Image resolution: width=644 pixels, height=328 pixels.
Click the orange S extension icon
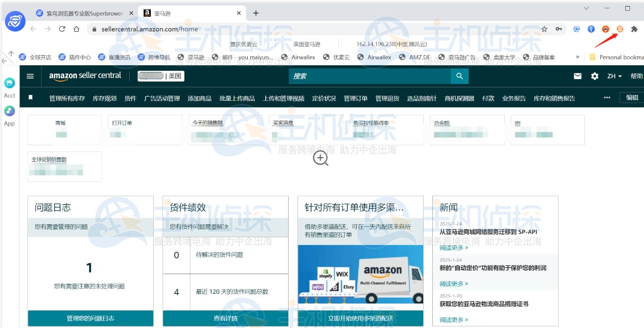click(x=620, y=29)
